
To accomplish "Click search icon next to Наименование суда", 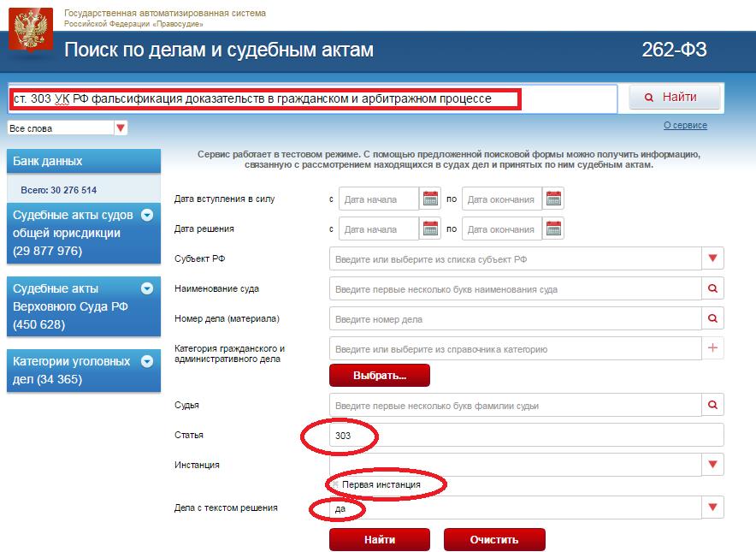I will coord(712,288).
